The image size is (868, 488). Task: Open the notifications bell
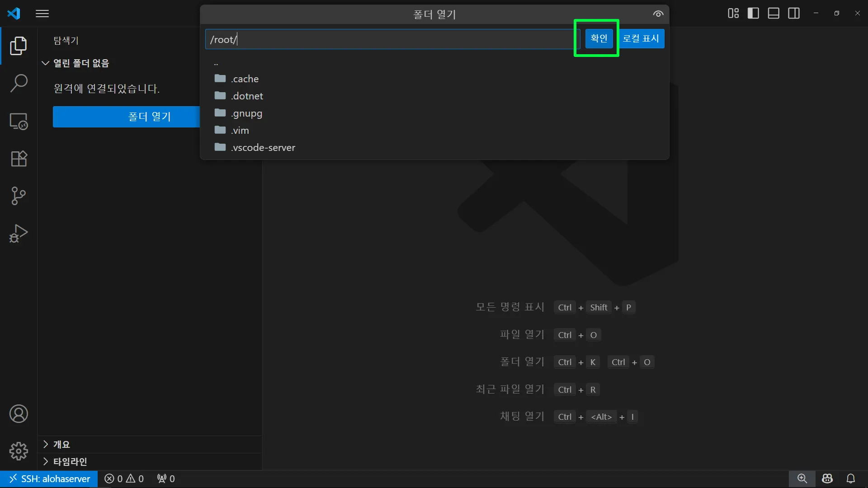coord(850,479)
